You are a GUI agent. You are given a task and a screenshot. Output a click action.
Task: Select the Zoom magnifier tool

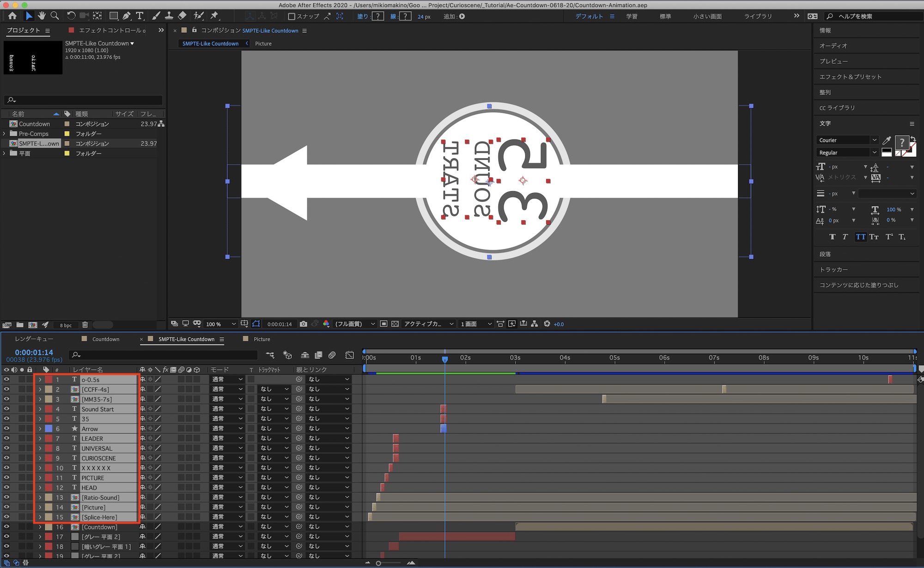pos(55,16)
